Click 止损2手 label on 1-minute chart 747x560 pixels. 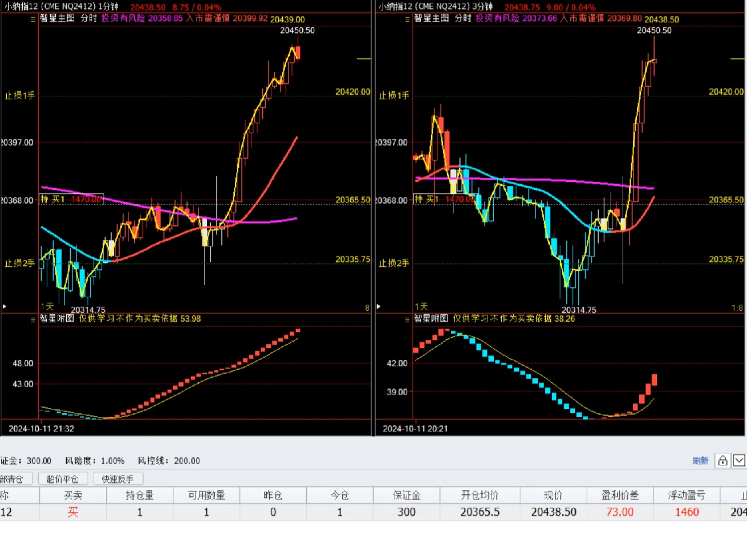20,263
